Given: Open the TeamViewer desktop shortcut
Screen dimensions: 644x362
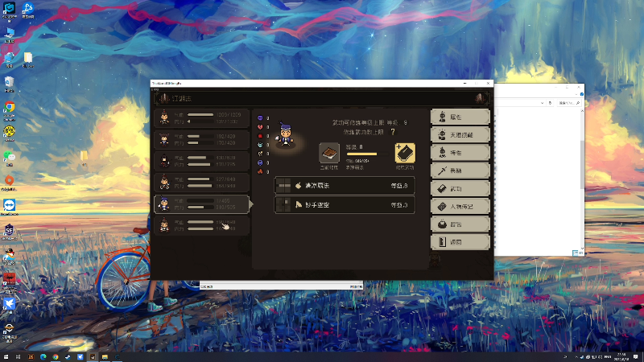Looking at the screenshot, I should point(9,205).
